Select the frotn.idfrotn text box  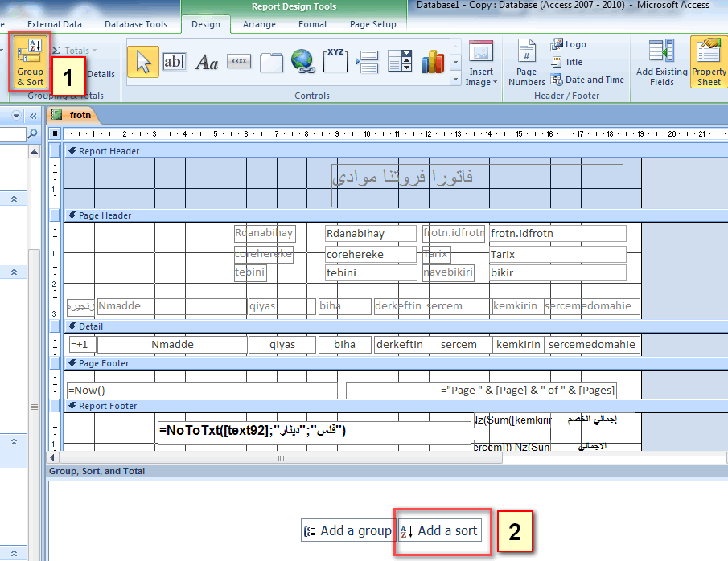tap(557, 233)
